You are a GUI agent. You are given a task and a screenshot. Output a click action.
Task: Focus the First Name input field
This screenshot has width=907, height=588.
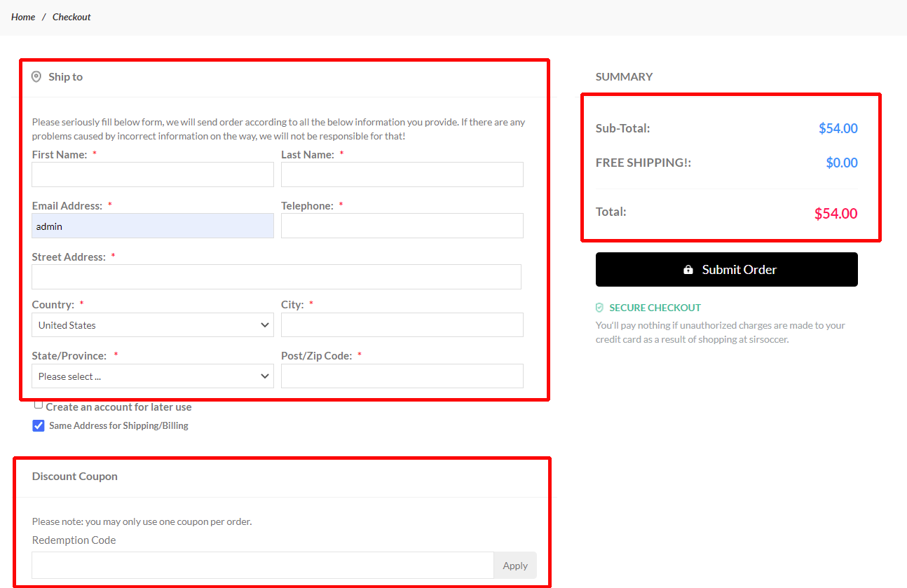click(x=153, y=175)
